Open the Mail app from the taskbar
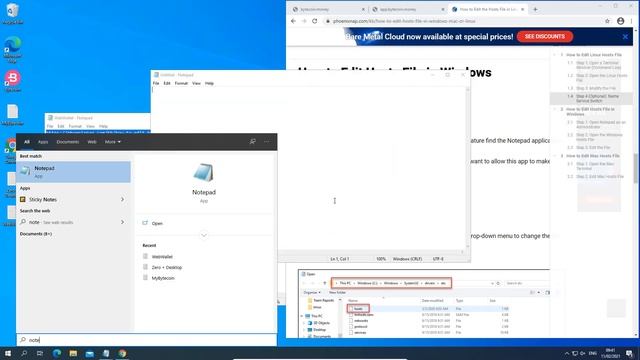Screen dimensions: 640x360 point(89,353)
